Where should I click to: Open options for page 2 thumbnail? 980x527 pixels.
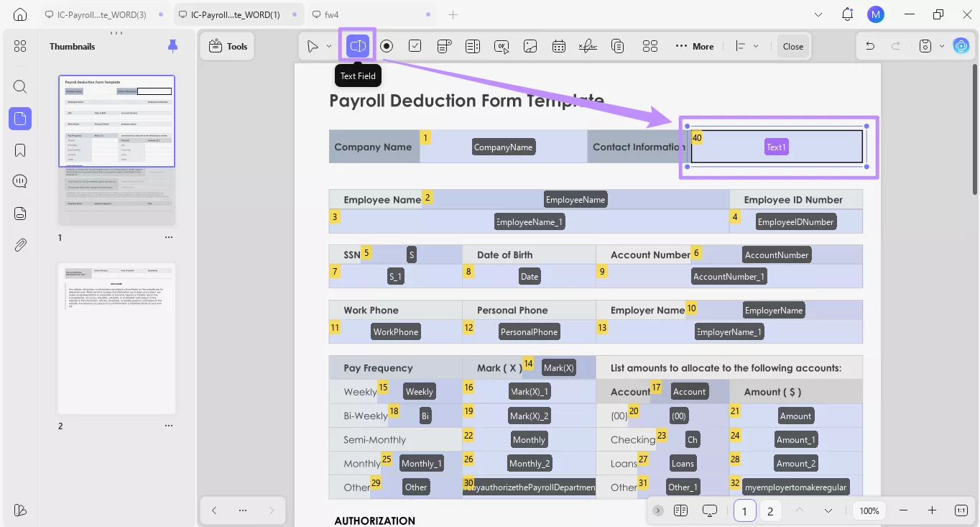pos(169,426)
